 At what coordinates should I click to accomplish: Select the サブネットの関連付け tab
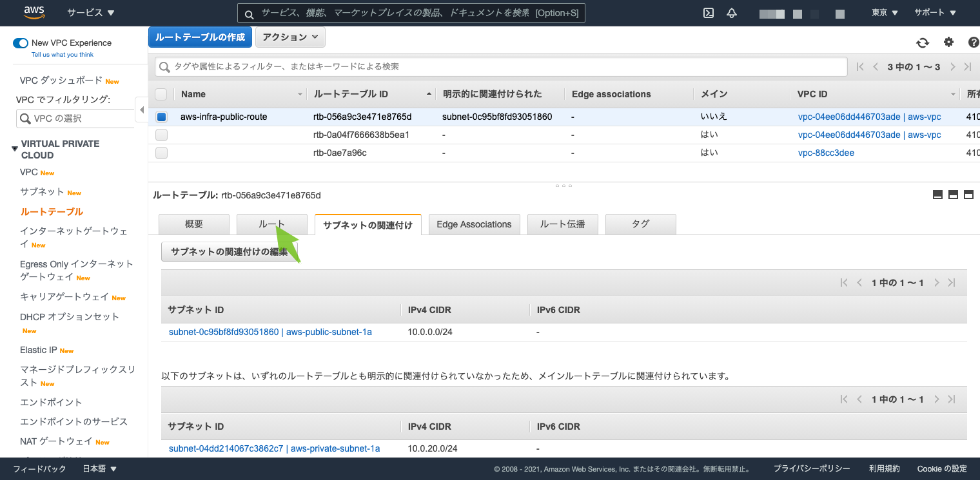[368, 224]
